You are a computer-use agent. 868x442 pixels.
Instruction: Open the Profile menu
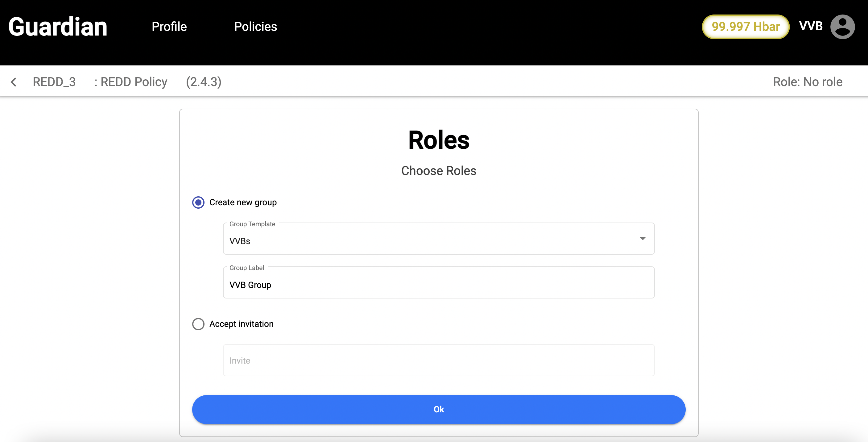[x=169, y=27]
